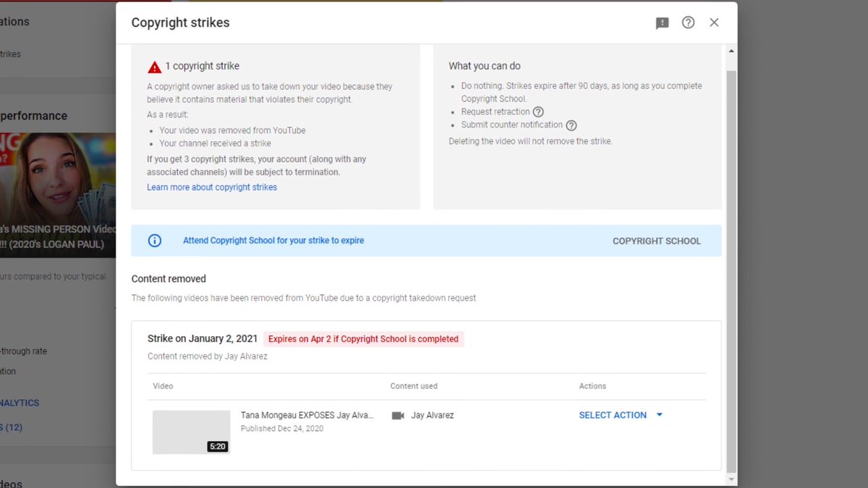Click the Request retraction option text
The height and width of the screenshot is (488, 868).
(495, 112)
